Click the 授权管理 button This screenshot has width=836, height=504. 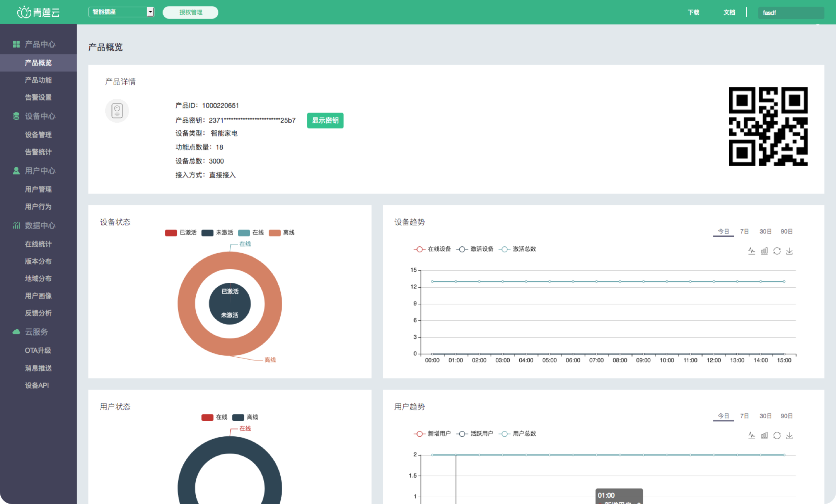(x=191, y=12)
